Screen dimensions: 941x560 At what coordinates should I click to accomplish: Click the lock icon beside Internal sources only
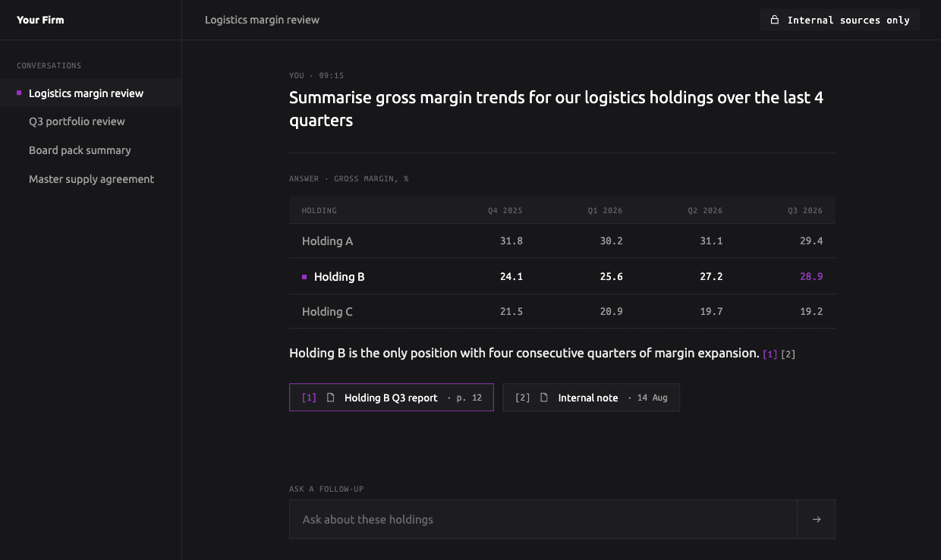click(774, 20)
